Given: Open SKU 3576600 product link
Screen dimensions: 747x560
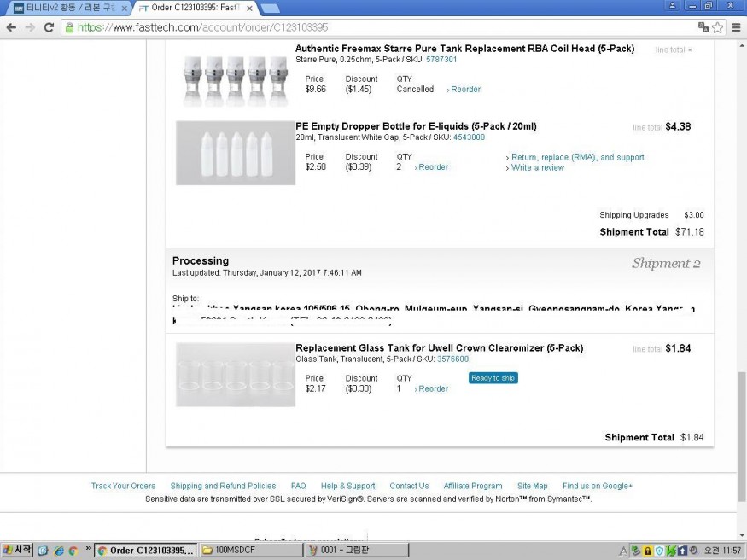Looking at the screenshot, I should coord(452,359).
